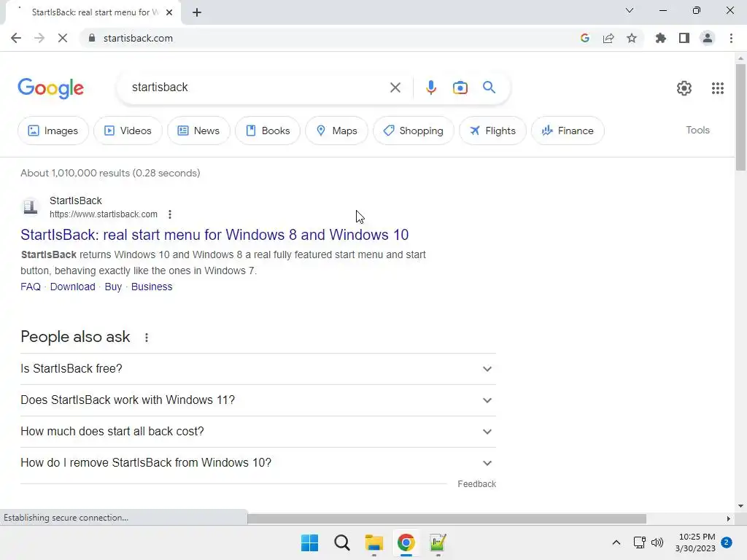Open taskbar Search

coord(341,542)
